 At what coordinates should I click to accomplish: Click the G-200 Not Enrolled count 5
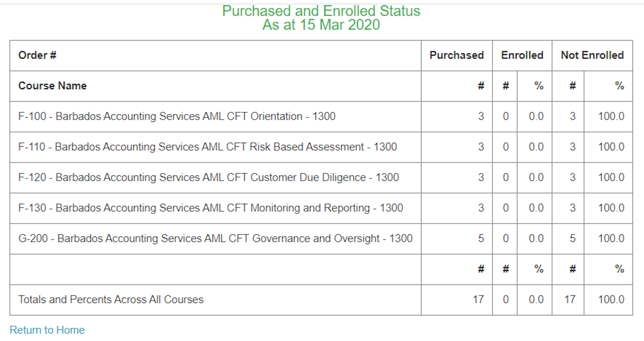click(572, 238)
